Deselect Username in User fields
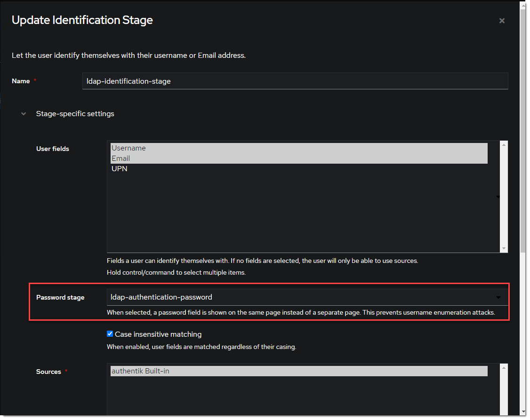 128,148
